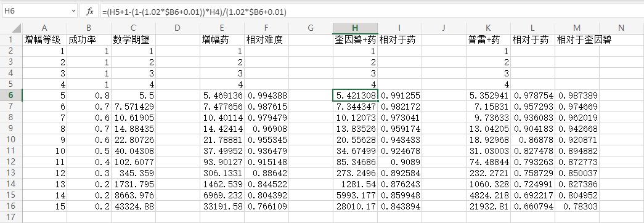Click cell C16 containing 43324.88
Screen dimensions: 644x223
(133, 206)
